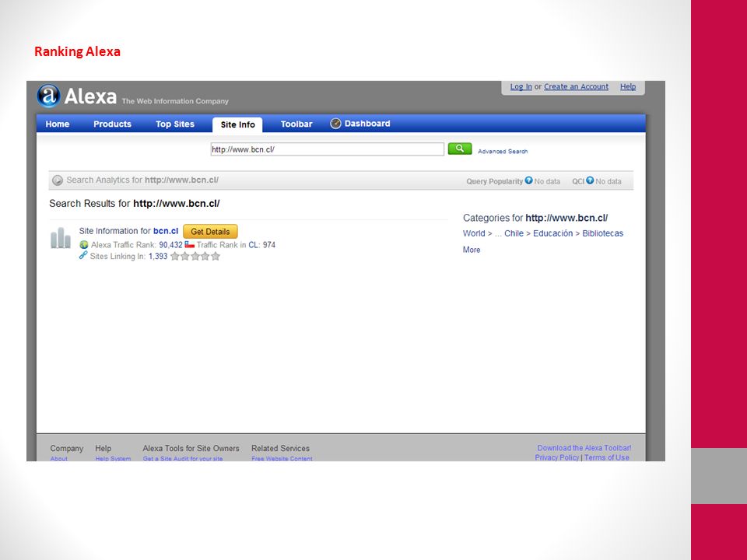This screenshot has height=560, width=747.
Task: Open the Toolbar tab
Action: [x=296, y=124]
